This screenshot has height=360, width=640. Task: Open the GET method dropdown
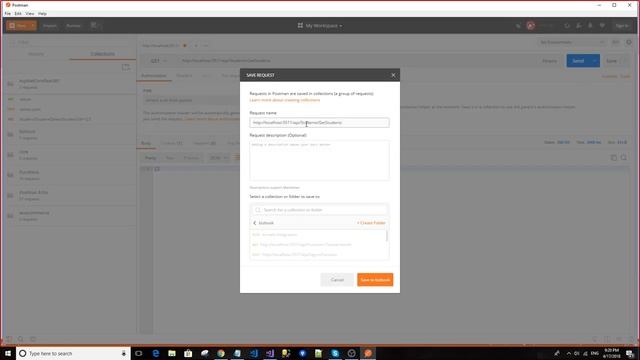coord(159,61)
